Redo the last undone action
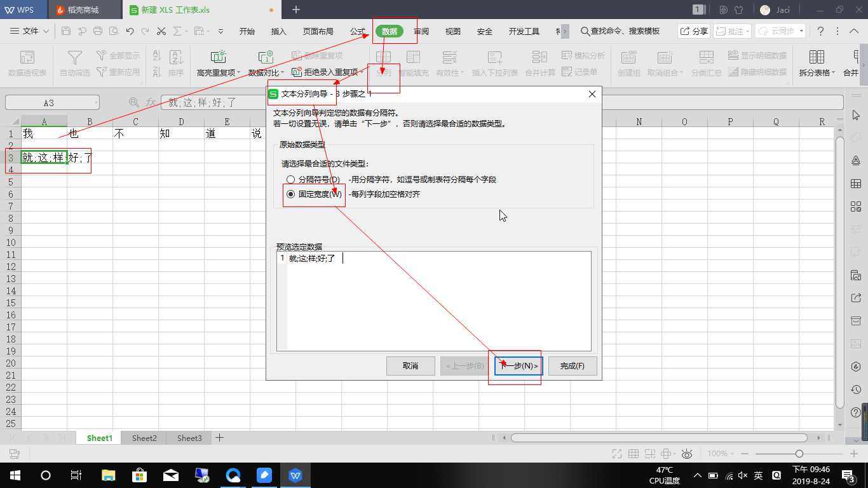The image size is (868, 488). [x=146, y=31]
